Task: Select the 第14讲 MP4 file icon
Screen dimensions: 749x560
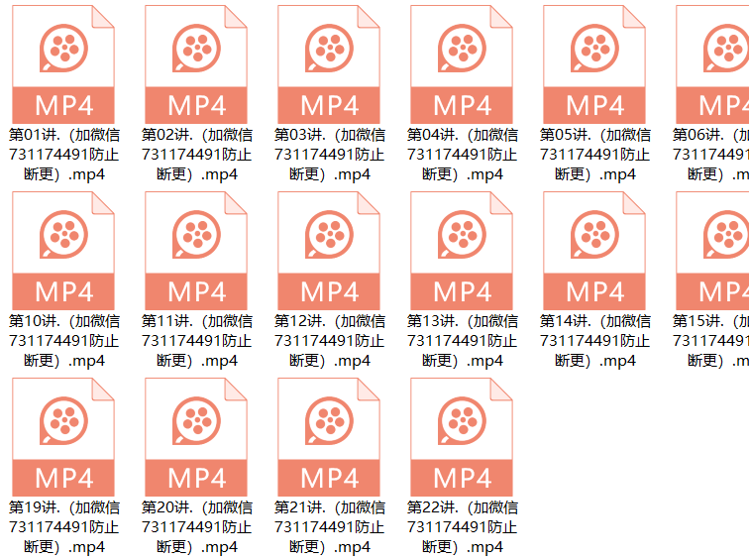Action: (x=594, y=251)
